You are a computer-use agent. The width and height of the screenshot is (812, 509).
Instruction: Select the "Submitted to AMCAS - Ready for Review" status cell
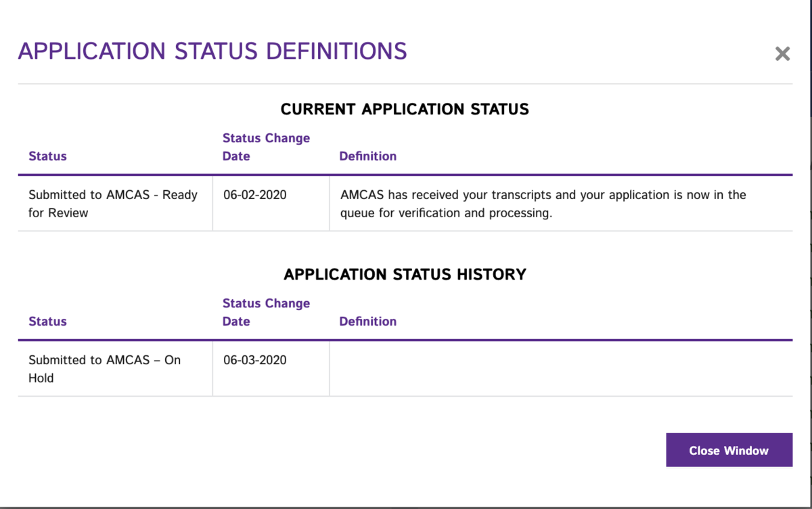pyautogui.click(x=115, y=204)
